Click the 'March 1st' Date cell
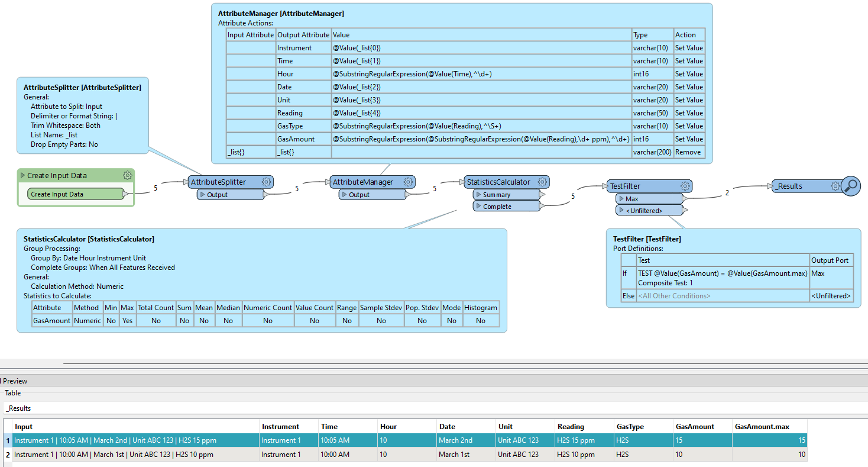868x467 pixels. click(466, 455)
